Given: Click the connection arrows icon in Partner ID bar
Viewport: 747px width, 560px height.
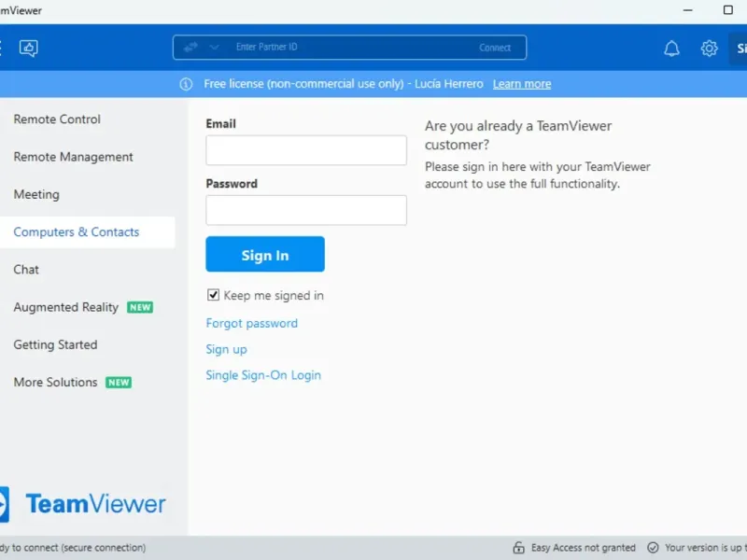Looking at the screenshot, I should (190, 48).
